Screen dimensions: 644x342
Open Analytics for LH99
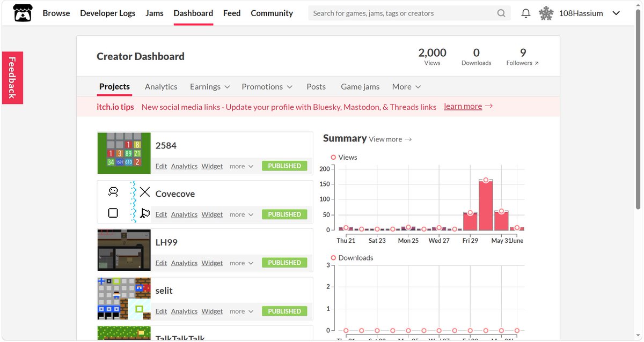(184, 263)
